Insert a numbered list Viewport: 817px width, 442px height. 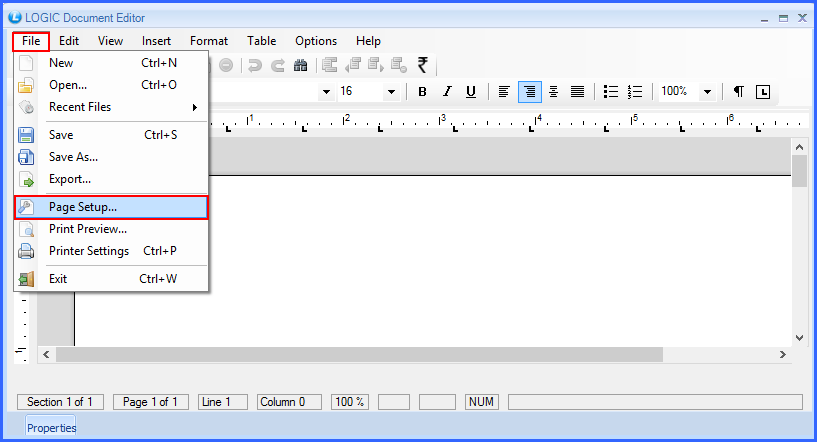click(x=635, y=92)
